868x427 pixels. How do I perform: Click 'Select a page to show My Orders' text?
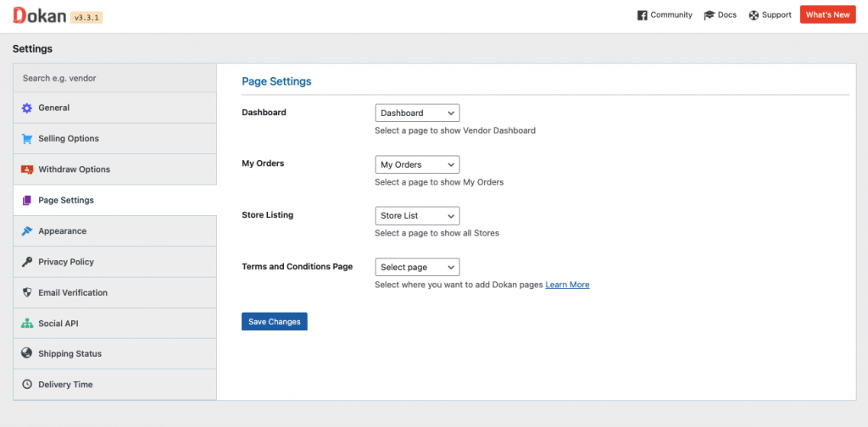pyautogui.click(x=439, y=182)
